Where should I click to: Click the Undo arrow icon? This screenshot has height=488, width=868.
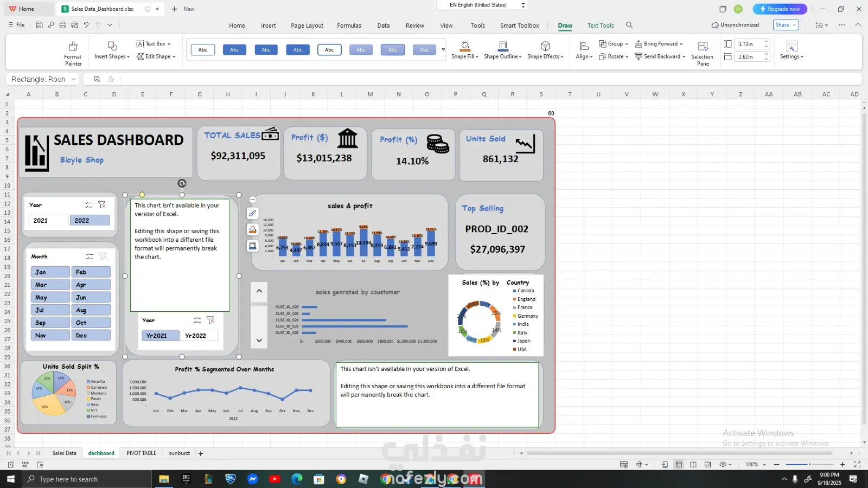(x=86, y=25)
